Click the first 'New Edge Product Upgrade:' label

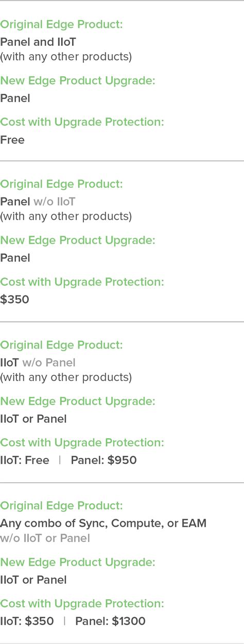(78, 80)
